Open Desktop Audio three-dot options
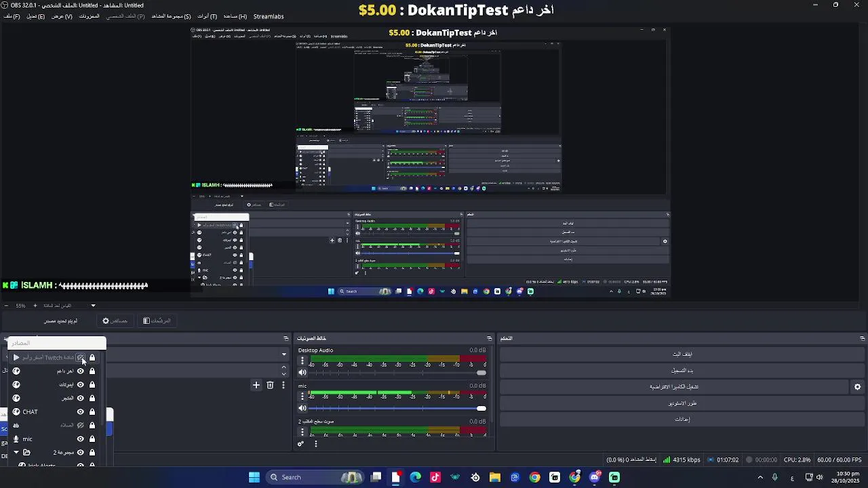Image resolution: width=868 pixels, height=488 pixels. click(302, 361)
